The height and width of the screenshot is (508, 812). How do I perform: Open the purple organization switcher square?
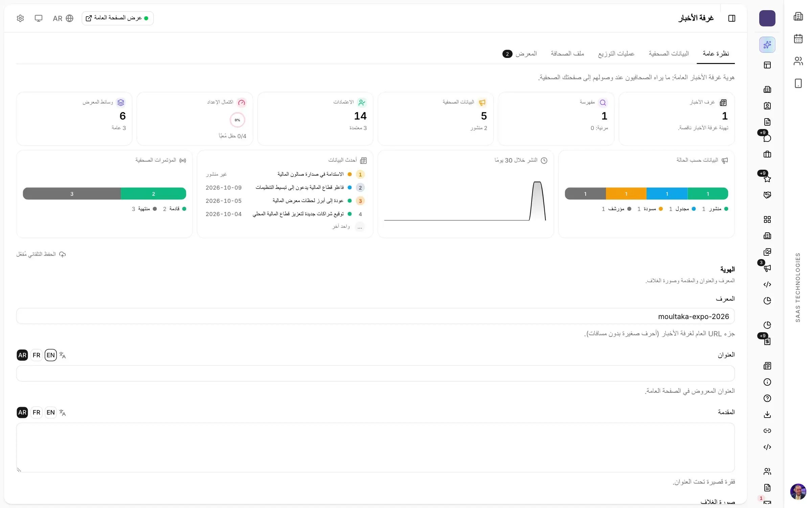767,18
